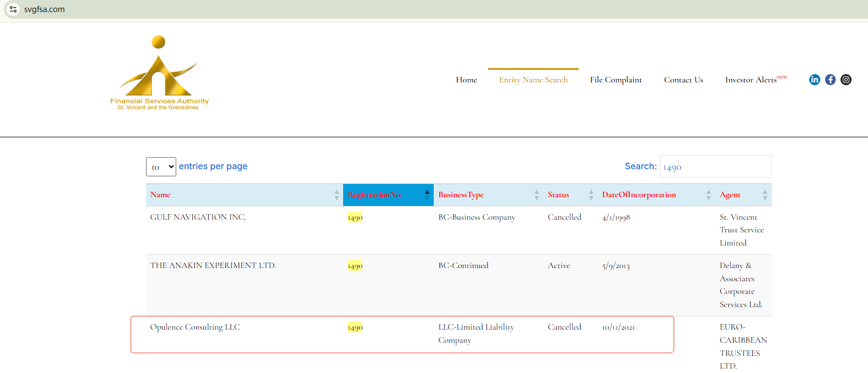
Task: Open the Facebook social icon
Action: click(830, 80)
